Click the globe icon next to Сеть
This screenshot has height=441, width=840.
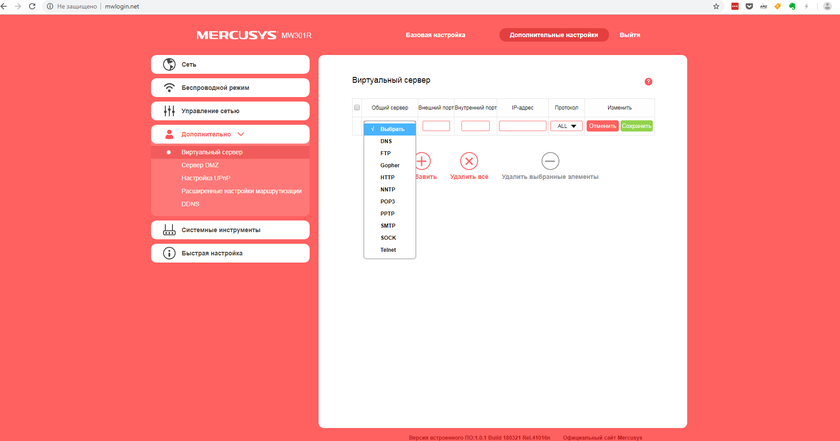[x=169, y=64]
